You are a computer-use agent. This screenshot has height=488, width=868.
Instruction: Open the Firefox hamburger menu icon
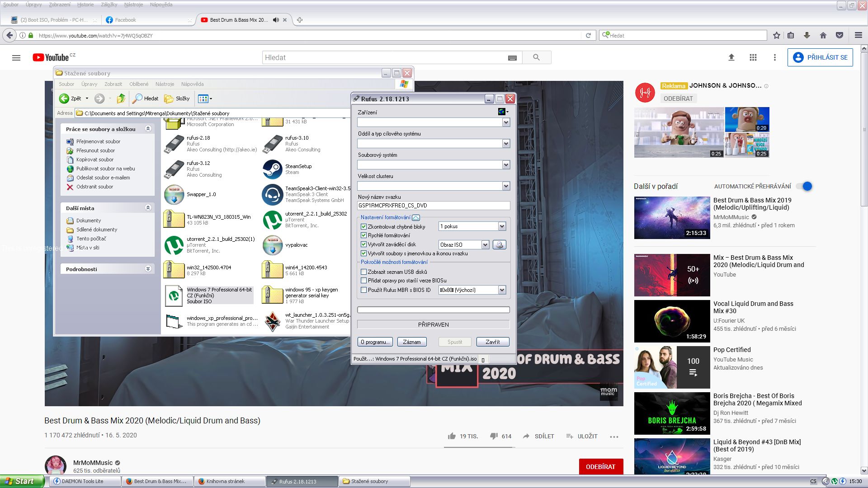[x=858, y=35]
